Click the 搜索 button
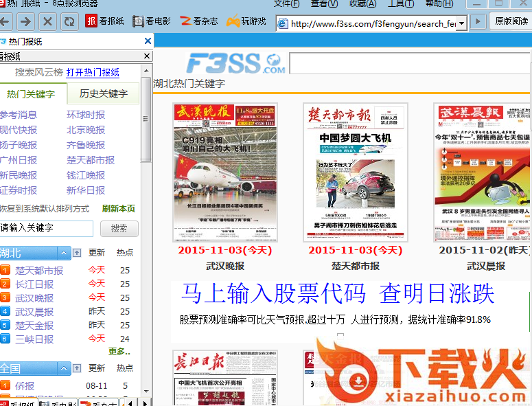 pos(119,229)
